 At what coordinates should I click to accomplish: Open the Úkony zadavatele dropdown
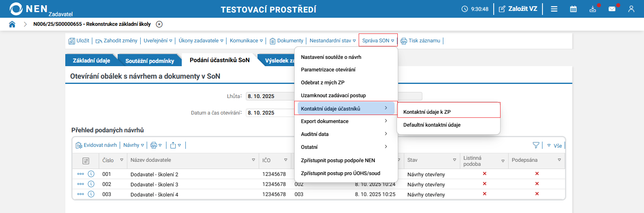[x=201, y=41]
